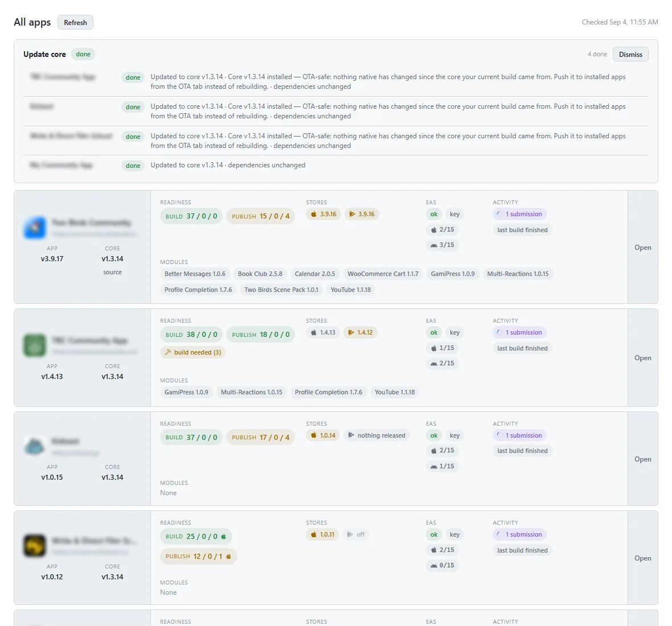Click the yellow app icon on v1.0.12 card
This screenshot has width=672, height=626.
pyautogui.click(x=35, y=546)
